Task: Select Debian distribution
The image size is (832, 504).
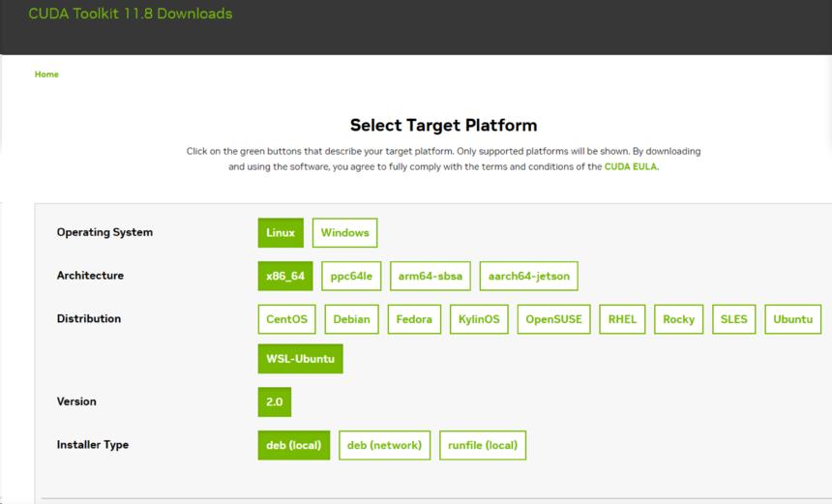Action: (351, 319)
